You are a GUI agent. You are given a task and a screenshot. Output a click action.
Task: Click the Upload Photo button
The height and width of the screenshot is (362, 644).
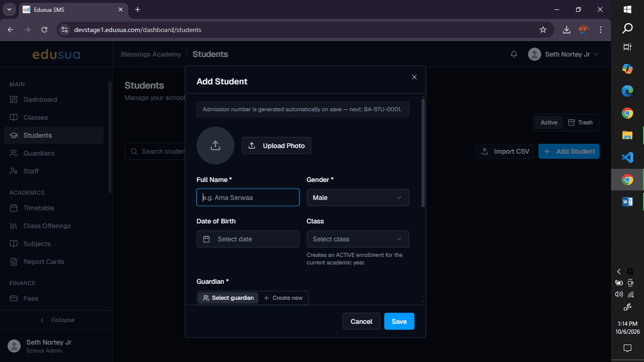coord(276,146)
